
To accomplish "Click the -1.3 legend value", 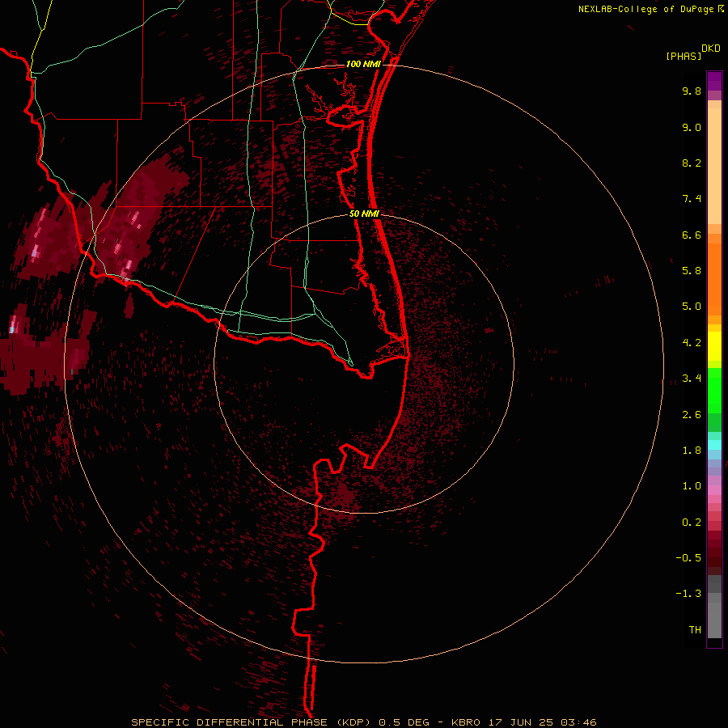I will click(x=688, y=594).
